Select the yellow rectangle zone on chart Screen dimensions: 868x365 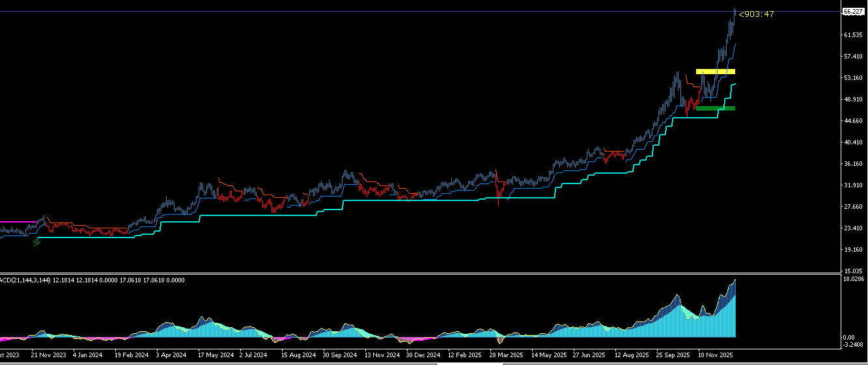[x=716, y=72]
